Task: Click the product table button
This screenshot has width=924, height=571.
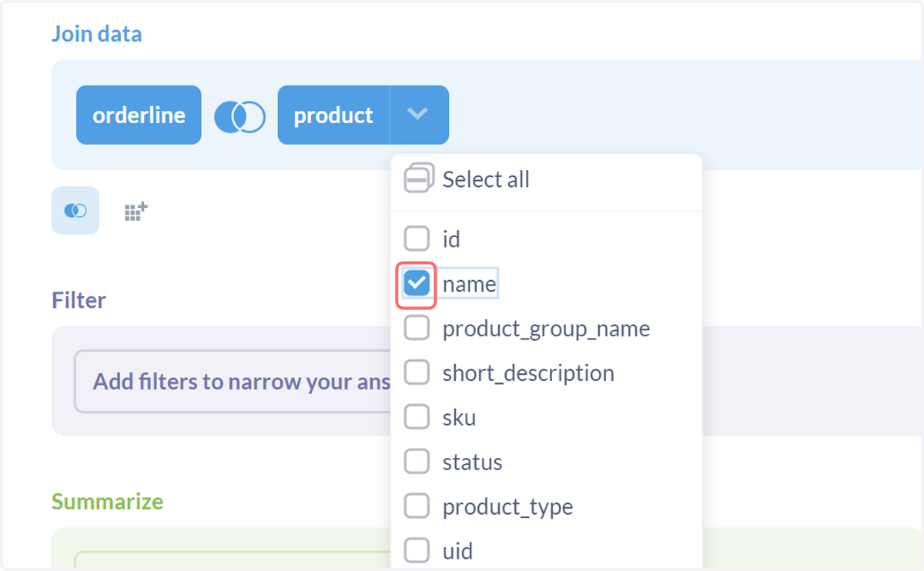Action: [x=333, y=115]
